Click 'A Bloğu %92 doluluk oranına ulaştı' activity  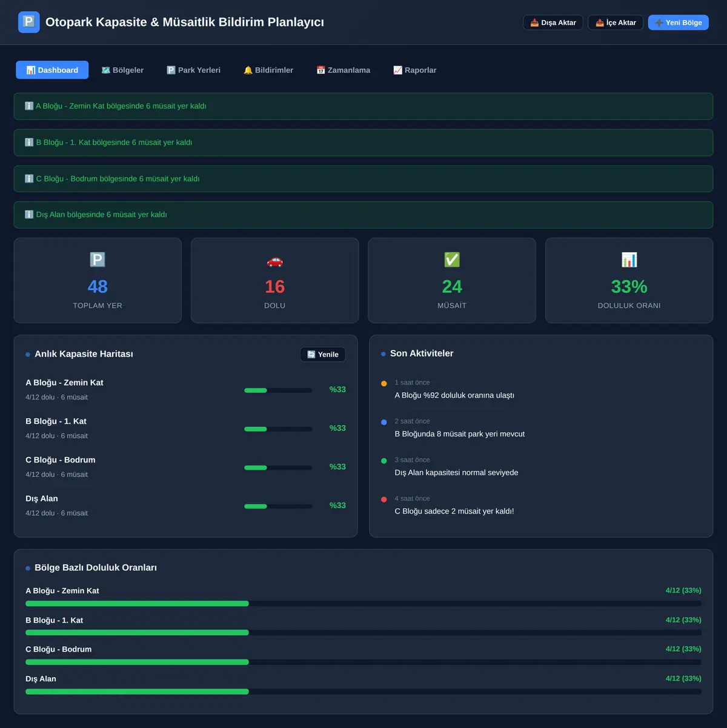[x=454, y=395]
